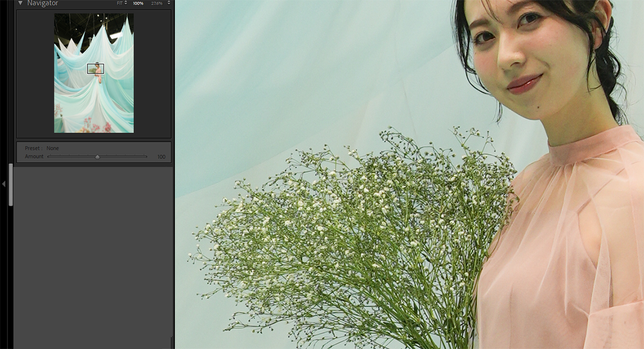This screenshot has width=644, height=349.
Task: Click the Navigator panel title
Action: 42,3
